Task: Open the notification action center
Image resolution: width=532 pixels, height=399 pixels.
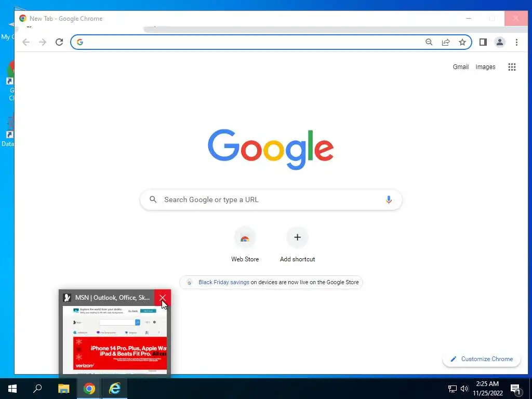Action: pyautogui.click(x=515, y=389)
